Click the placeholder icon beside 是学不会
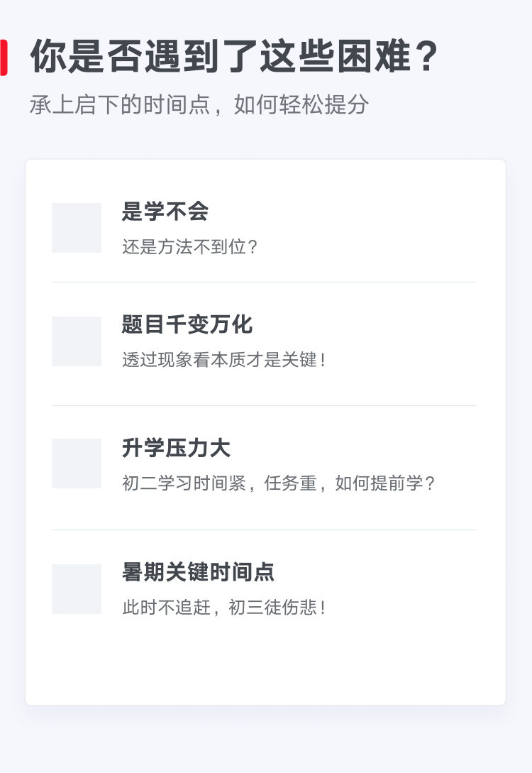The height and width of the screenshot is (773, 532). pos(77,228)
